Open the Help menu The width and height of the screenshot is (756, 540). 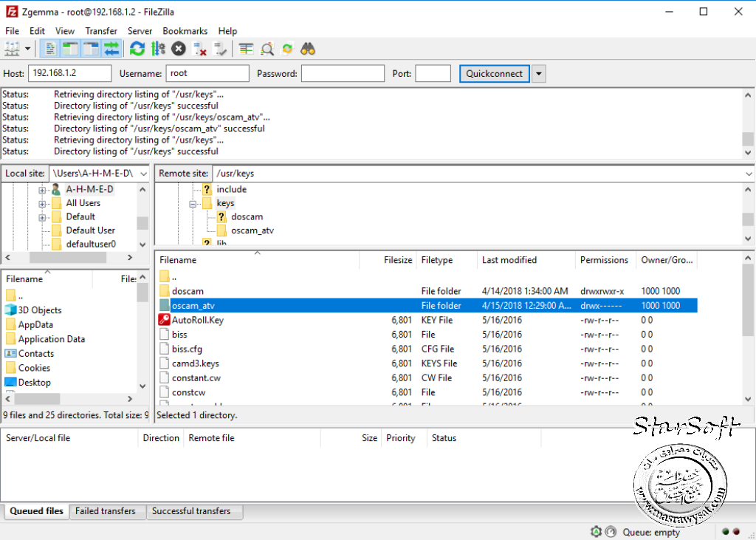(227, 31)
